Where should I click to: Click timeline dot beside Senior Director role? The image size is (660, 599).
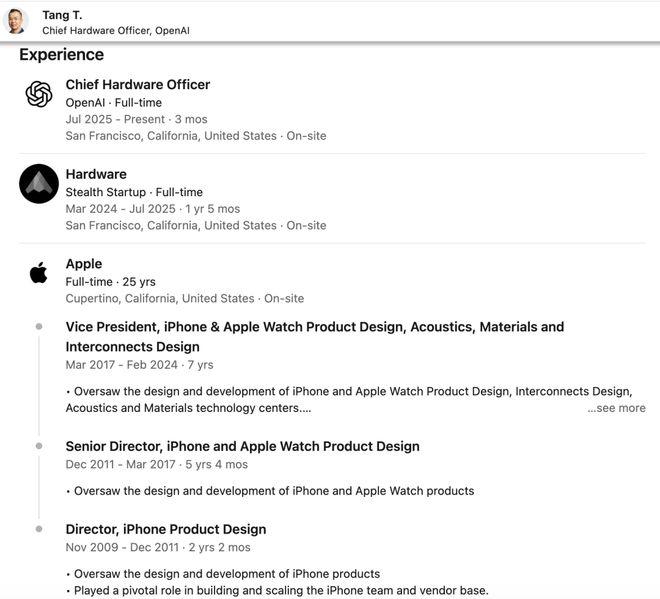(x=39, y=446)
